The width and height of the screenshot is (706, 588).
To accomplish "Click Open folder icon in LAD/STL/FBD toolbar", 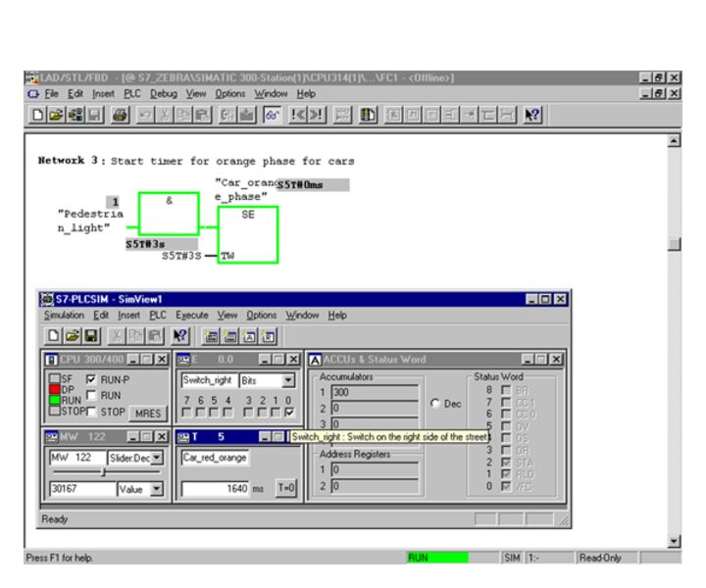I will coord(56,116).
